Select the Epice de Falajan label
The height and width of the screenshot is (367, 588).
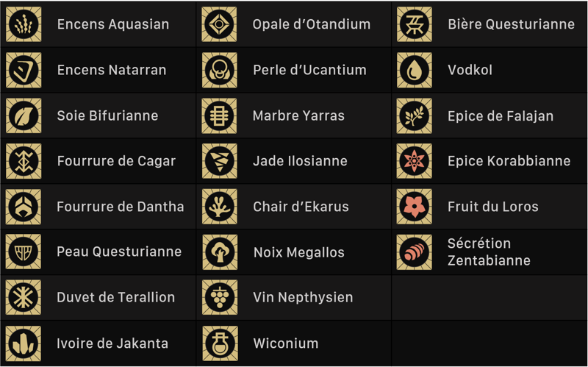tap(501, 115)
